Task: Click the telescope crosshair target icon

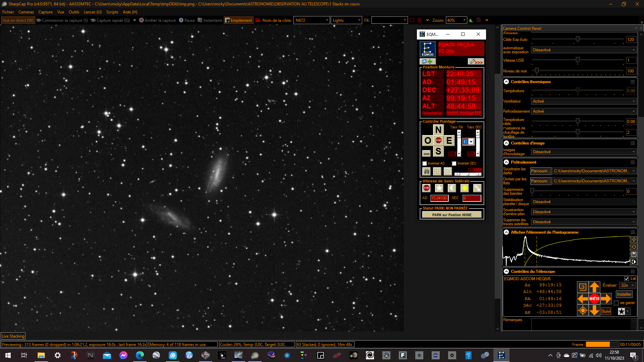Action: [x=583, y=310]
